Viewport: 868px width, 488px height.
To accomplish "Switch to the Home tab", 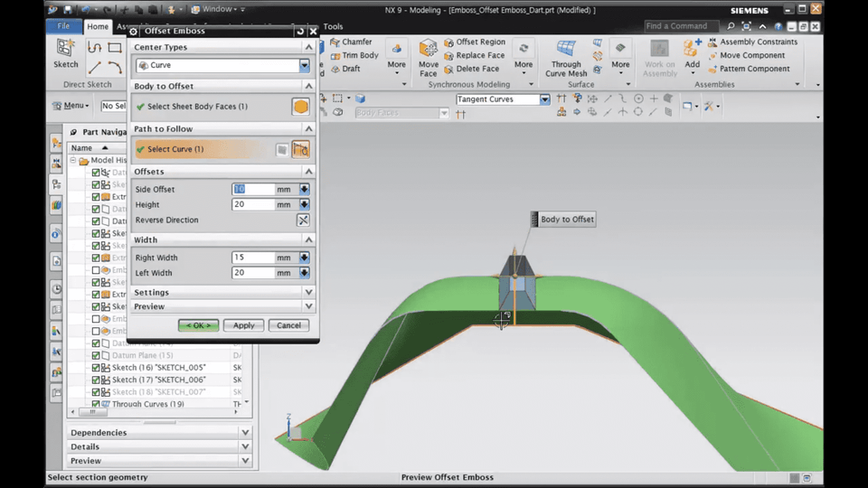I will 98,26.
